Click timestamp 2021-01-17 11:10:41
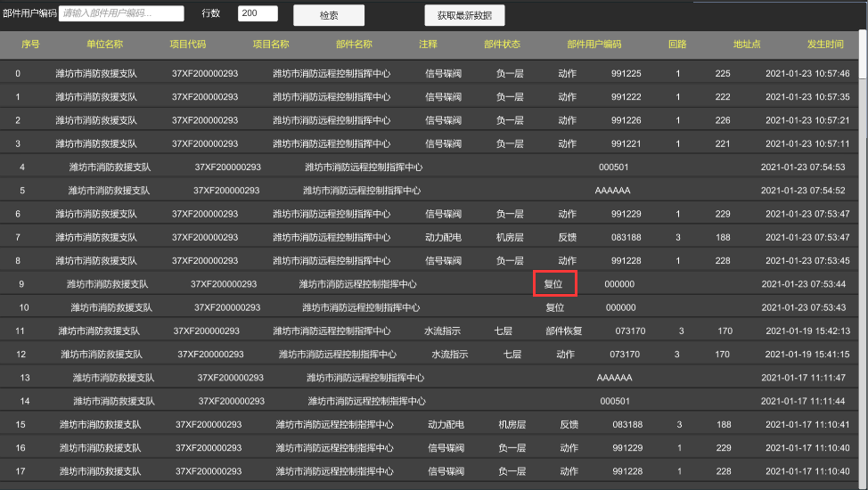This screenshot has height=490, width=868. tap(807, 425)
